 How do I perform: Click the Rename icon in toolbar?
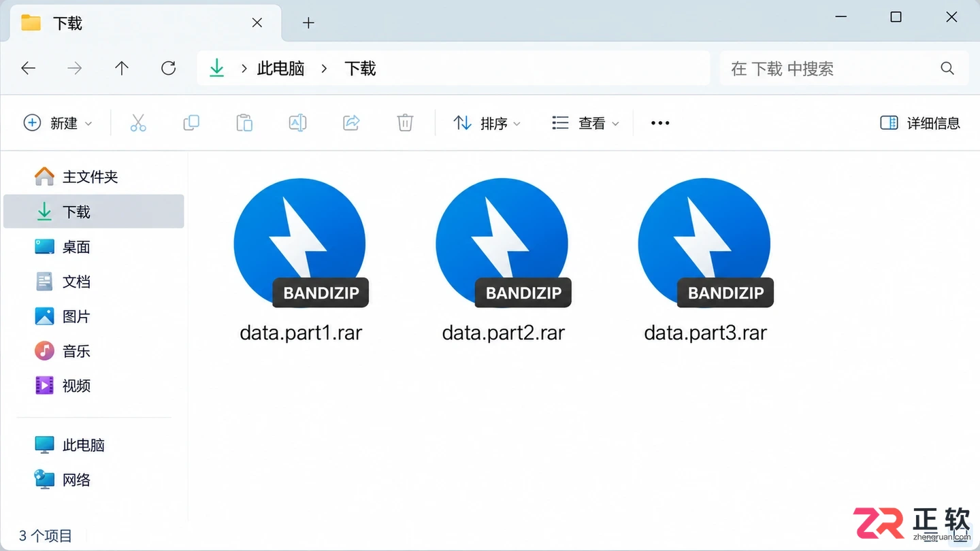coord(297,123)
